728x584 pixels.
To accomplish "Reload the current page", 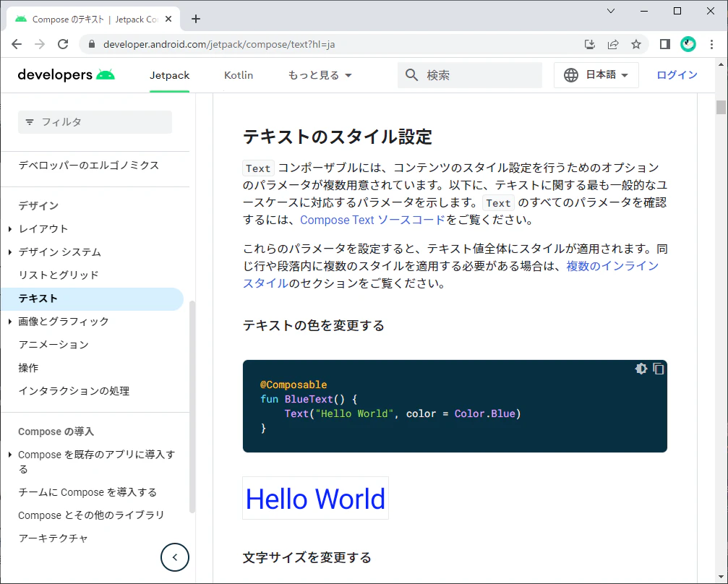I will coord(63,44).
